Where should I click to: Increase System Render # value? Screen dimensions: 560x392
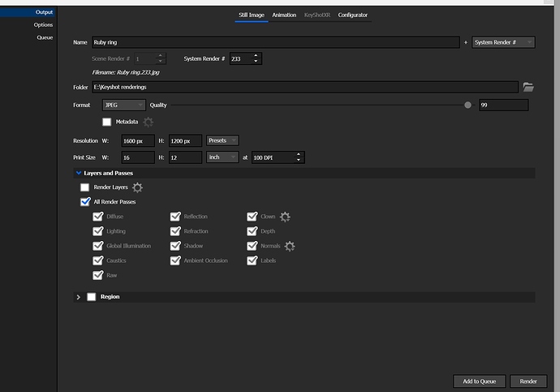click(x=256, y=56)
